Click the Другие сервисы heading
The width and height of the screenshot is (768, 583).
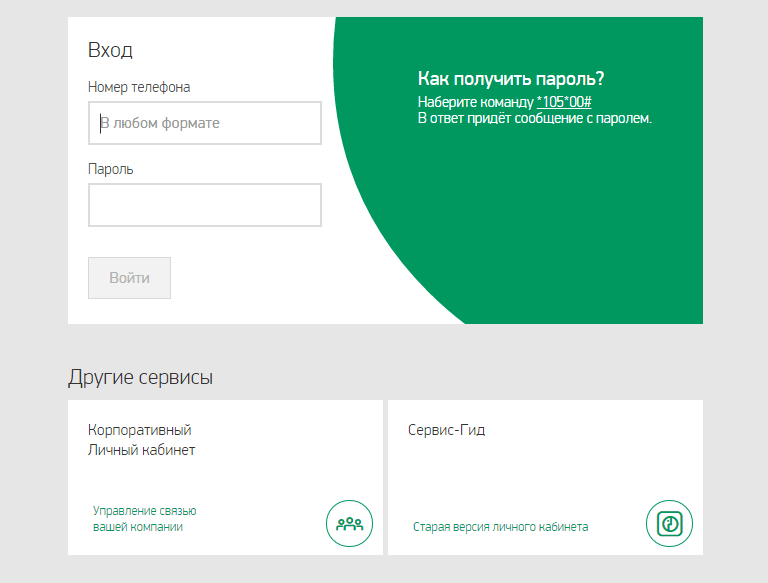(x=141, y=377)
